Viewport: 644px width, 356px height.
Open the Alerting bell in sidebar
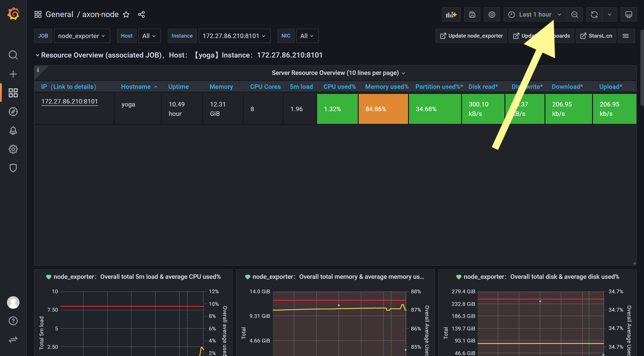pyautogui.click(x=13, y=130)
